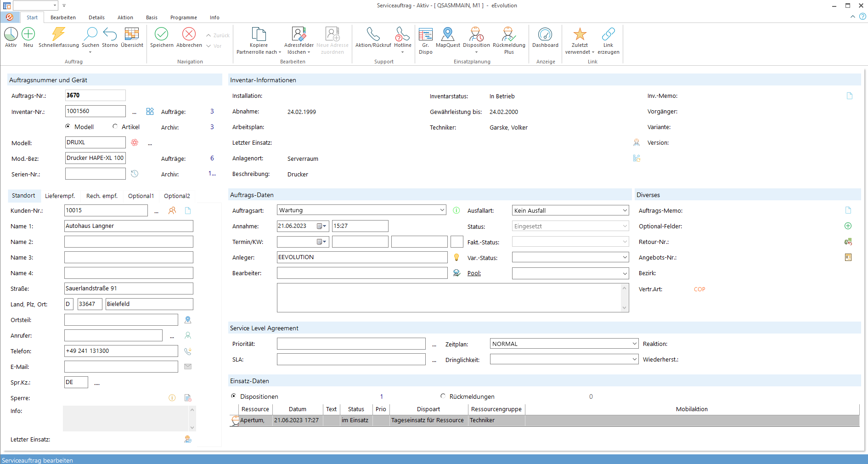Image resolution: width=868 pixels, height=464 pixels.
Task: Open the Pool dropdown list
Action: point(625,273)
